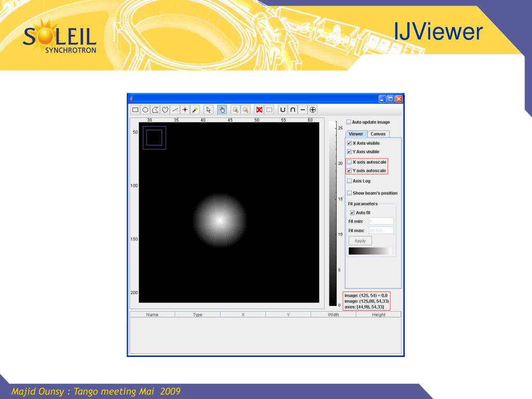This screenshot has width=532, height=399.
Task: Click the zoom in magnifier icon
Action: click(235, 110)
